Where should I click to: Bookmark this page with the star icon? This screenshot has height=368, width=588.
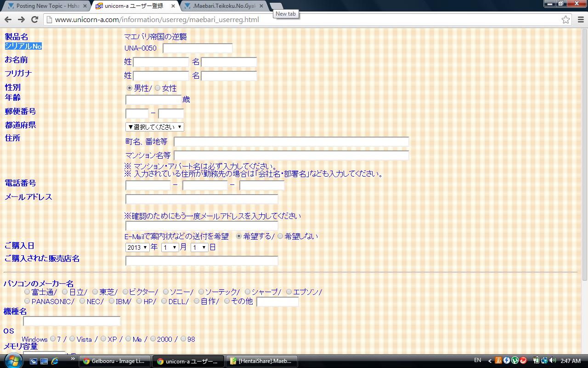point(565,19)
